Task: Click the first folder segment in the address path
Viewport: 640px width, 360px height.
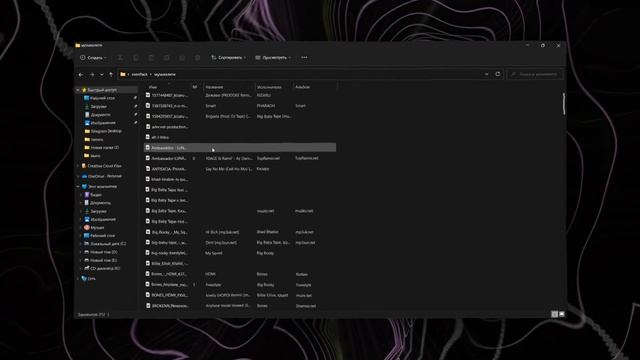Action: pyautogui.click(x=139, y=74)
